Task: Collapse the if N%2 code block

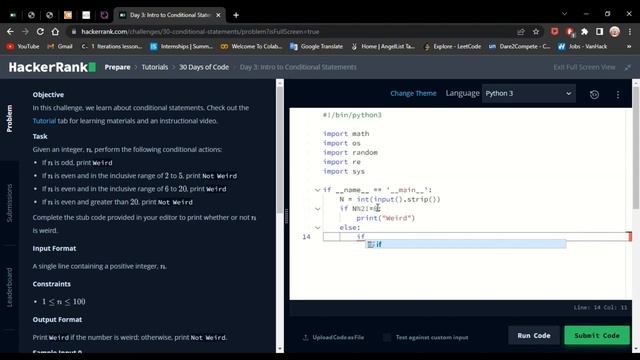Action: [x=318, y=209]
